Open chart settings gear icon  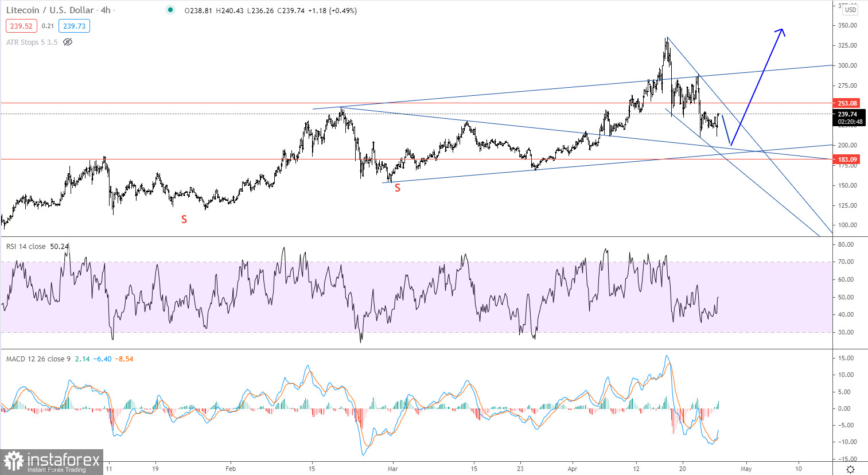pos(850,469)
